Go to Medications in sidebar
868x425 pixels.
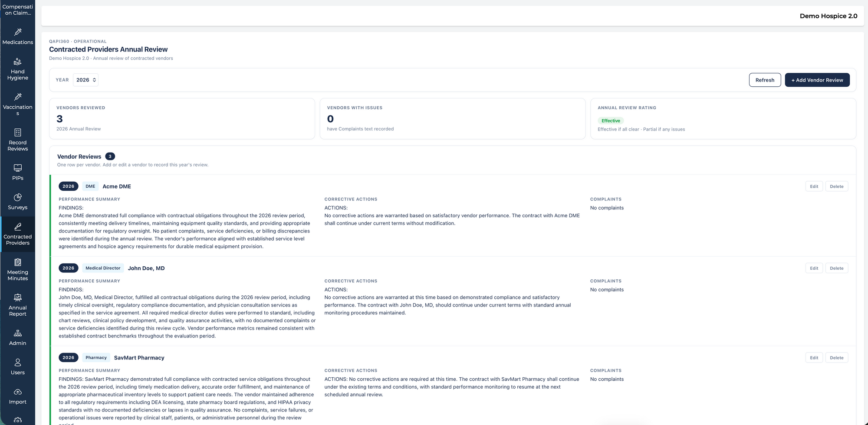coord(18,42)
